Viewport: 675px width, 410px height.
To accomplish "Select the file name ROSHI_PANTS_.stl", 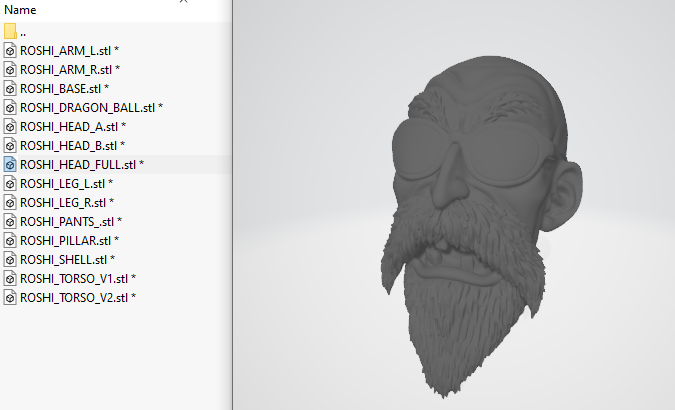I will click(71, 221).
